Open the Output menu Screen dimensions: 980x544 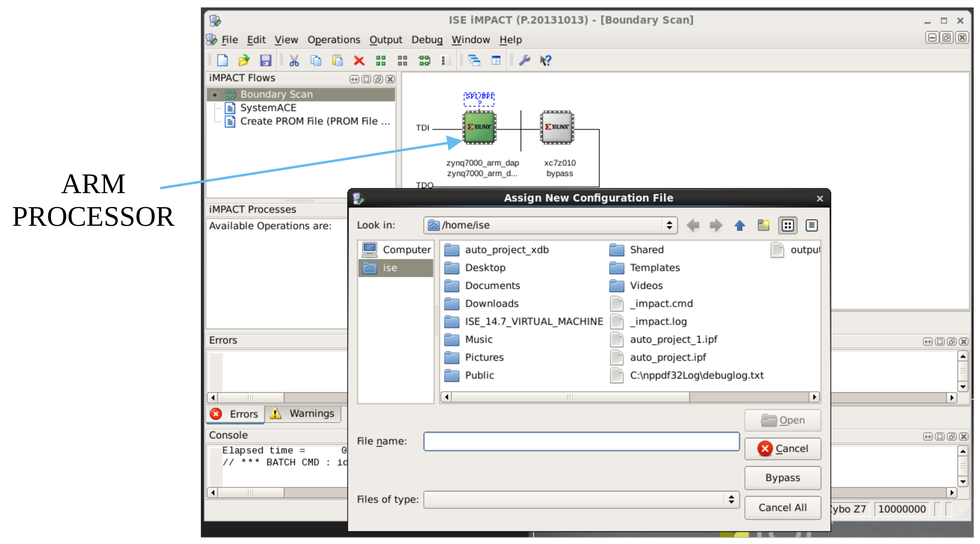tap(386, 40)
